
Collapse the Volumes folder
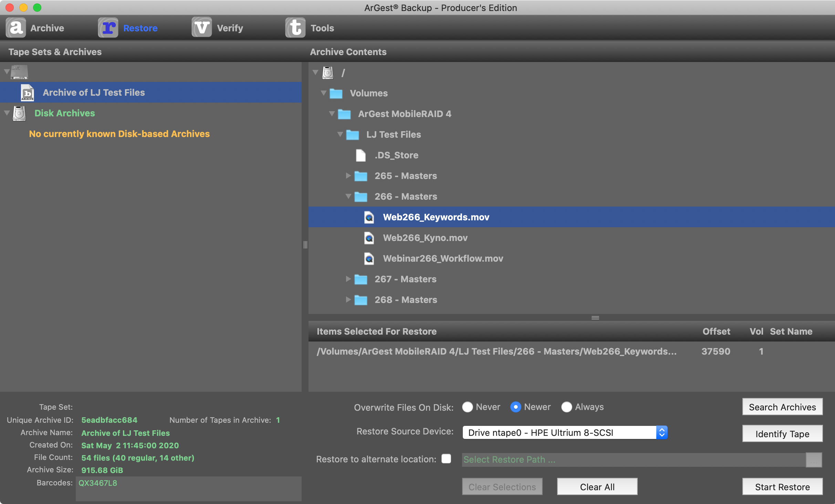pos(323,93)
